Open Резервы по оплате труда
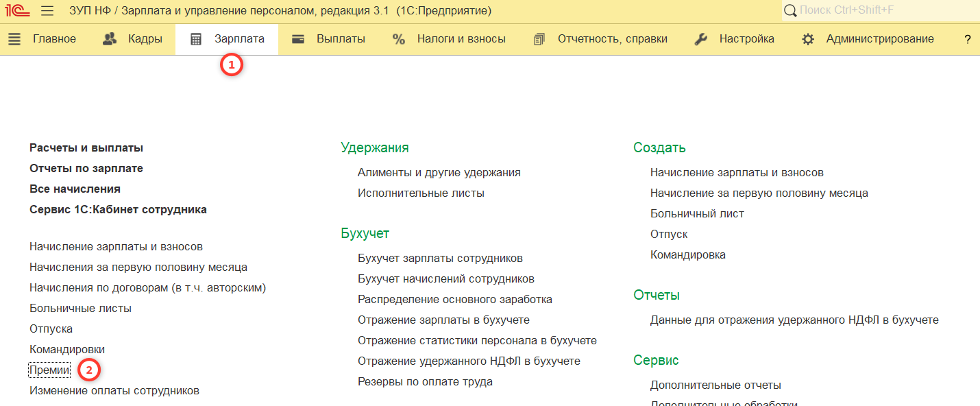 (x=425, y=382)
